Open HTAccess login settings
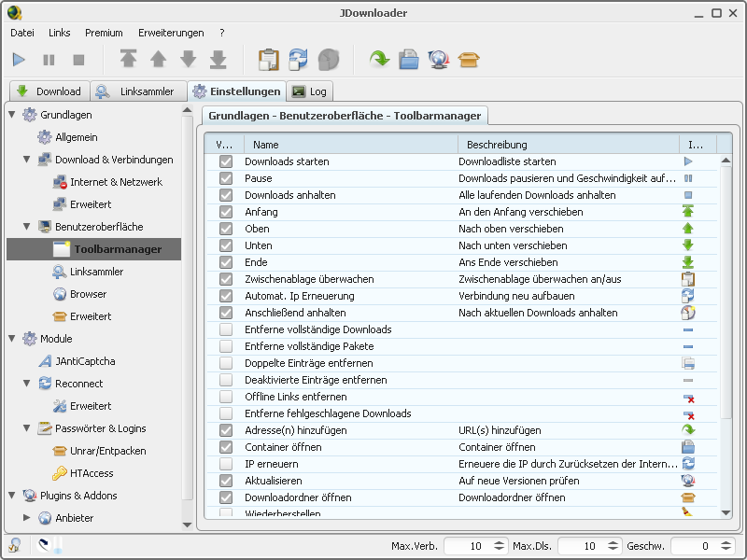This screenshot has width=747, height=560. pos(92,473)
